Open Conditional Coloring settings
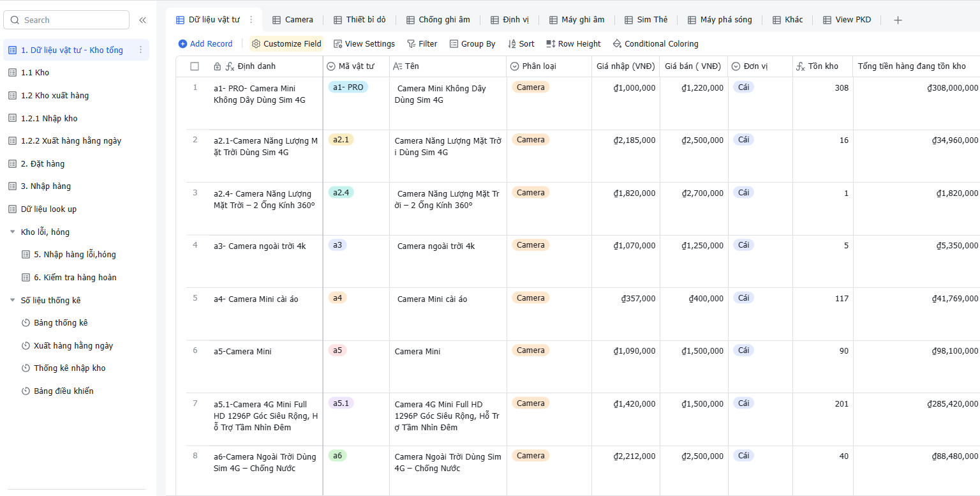 (x=655, y=44)
